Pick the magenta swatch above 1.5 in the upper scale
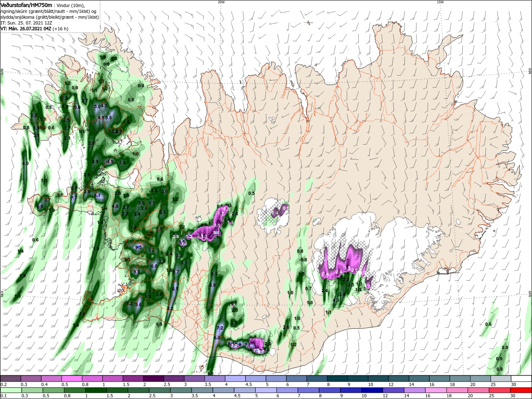This screenshot has width=532, height=399. click(x=133, y=379)
